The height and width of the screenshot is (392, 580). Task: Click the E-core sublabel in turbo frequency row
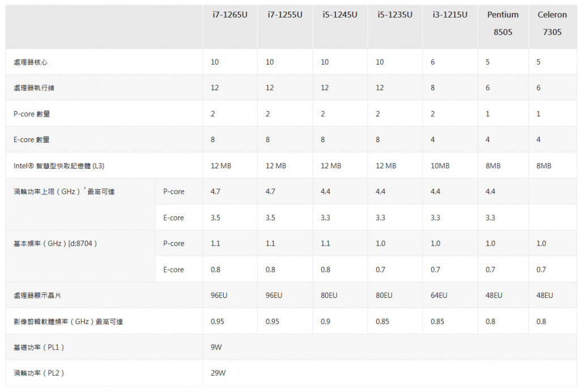tap(173, 218)
